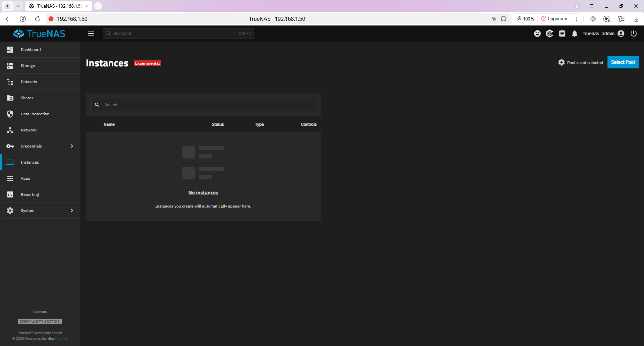This screenshot has width=644, height=346.
Task: Click the magnifier in instances search
Action: pos(97,105)
